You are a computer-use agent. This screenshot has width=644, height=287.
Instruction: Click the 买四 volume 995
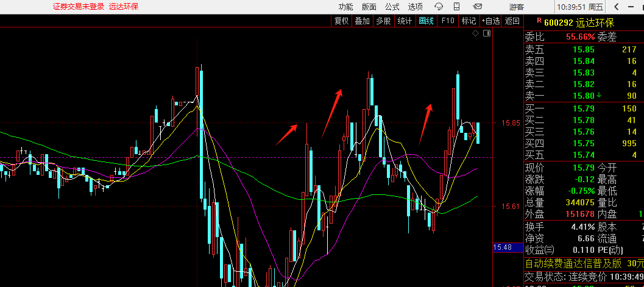pyautogui.click(x=629, y=143)
